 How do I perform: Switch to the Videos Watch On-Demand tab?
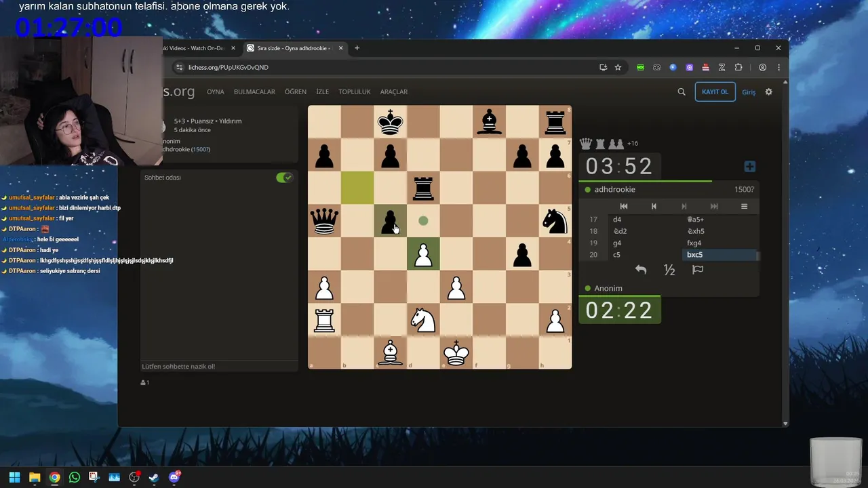coord(201,48)
